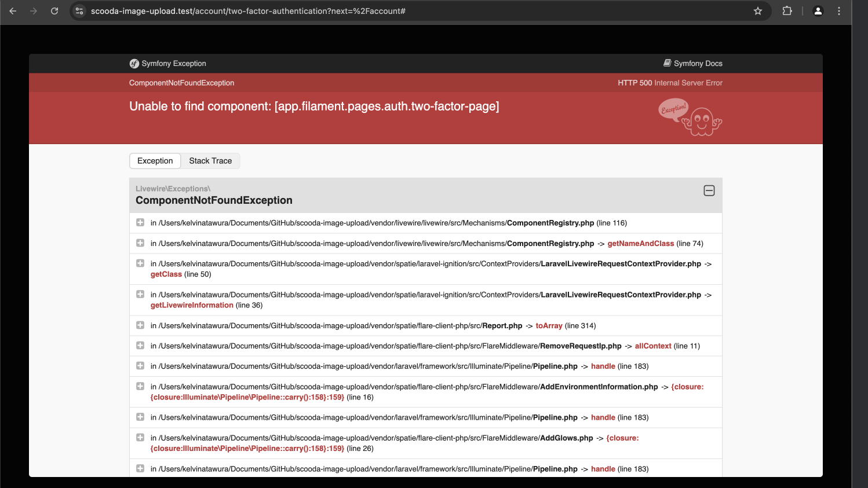Expand the Report.php toArray frame
This screenshot has height=488, width=868.
pyautogui.click(x=140, y=325)
